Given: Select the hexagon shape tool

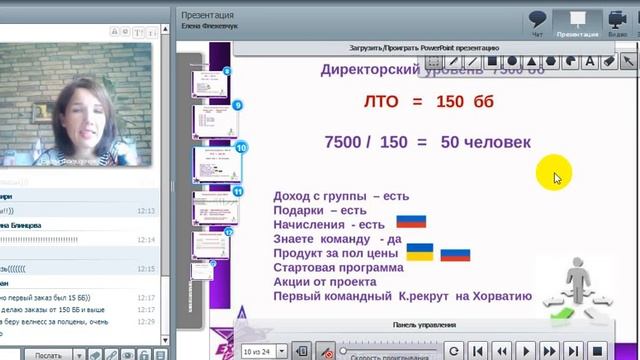Looking at the screenshot, I should pos(551,62).
